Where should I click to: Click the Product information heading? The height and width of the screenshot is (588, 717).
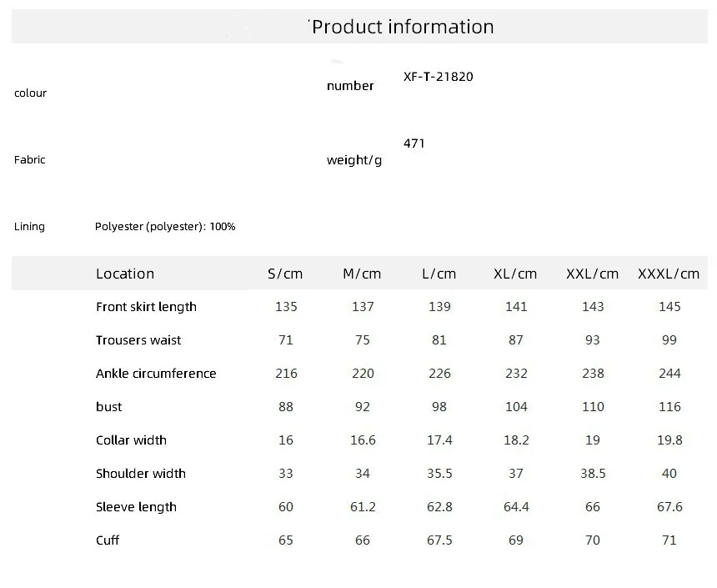(x=403, y=27)
